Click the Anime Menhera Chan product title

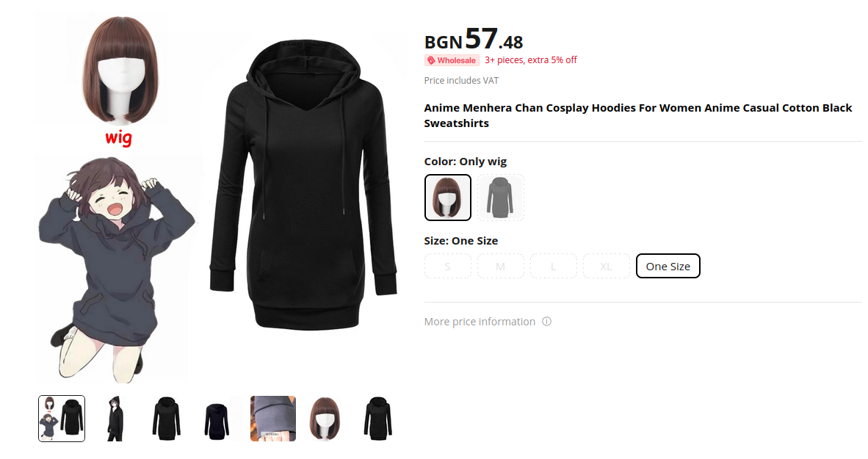(637, 115)
